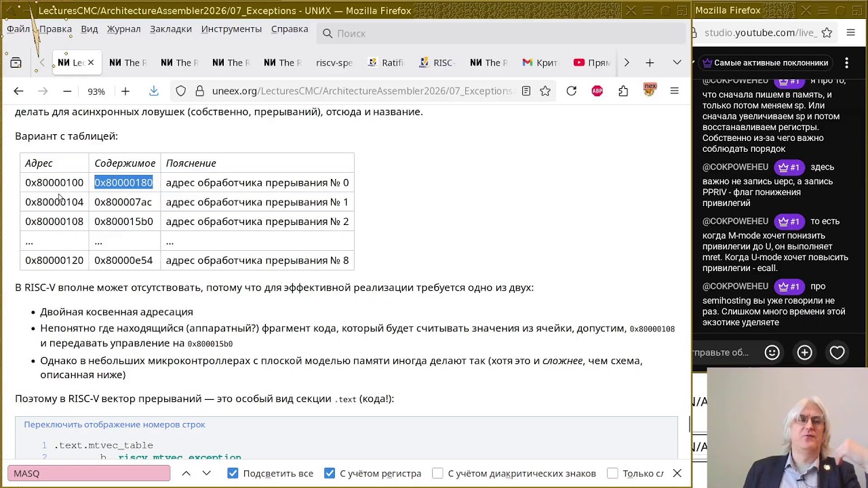Screen dimensions: 868x488
Task: Open the Журнал menu
Action: pyautogui.click(x=123, y=29)
